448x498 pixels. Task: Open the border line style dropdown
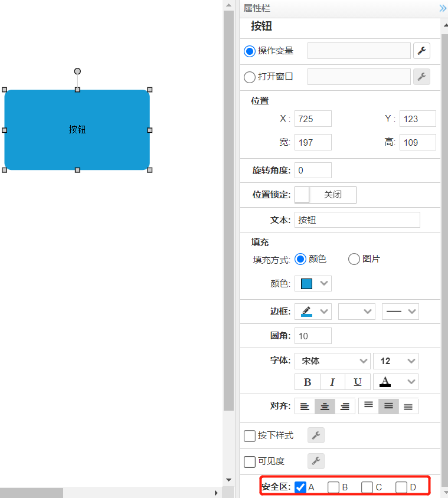[x=400, y=312]
